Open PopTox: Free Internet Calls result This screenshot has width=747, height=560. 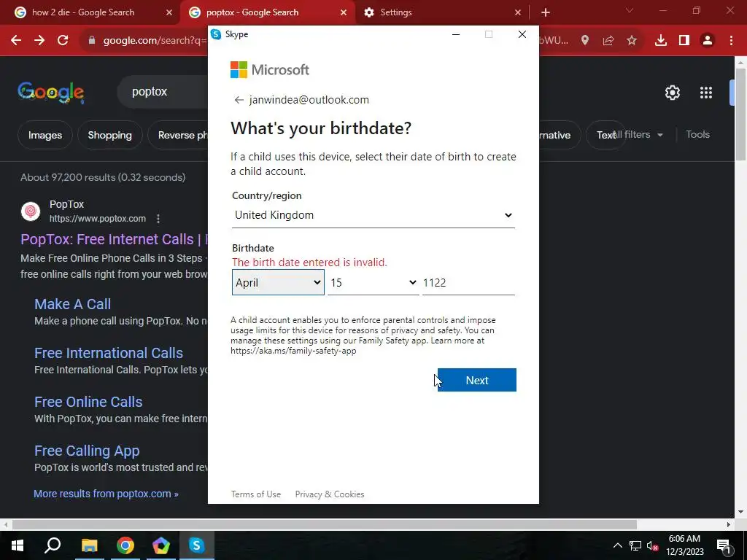click(114, 239)
